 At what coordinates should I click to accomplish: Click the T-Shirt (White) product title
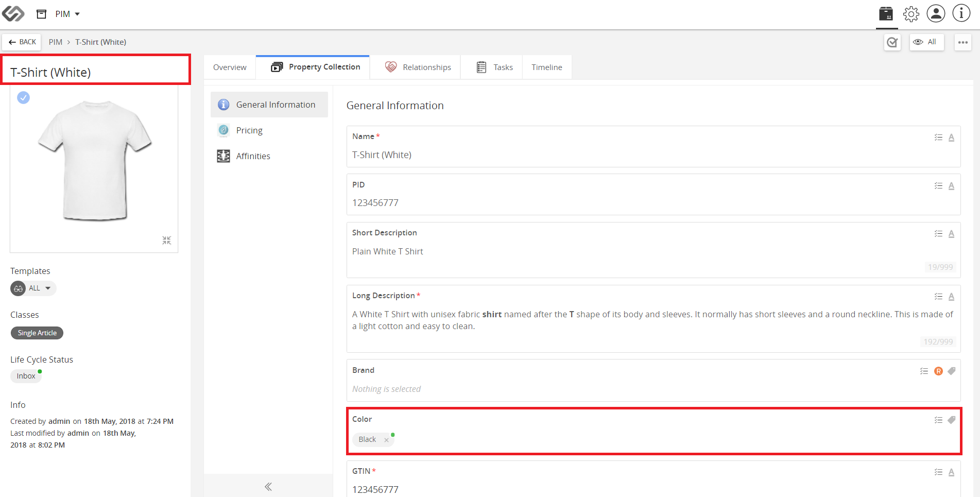(x=50, y=73)
